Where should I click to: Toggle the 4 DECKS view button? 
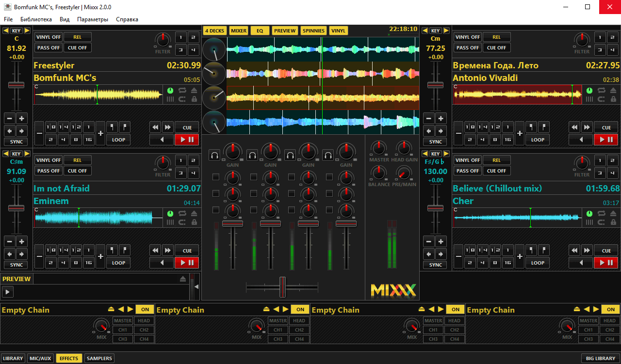214,31
